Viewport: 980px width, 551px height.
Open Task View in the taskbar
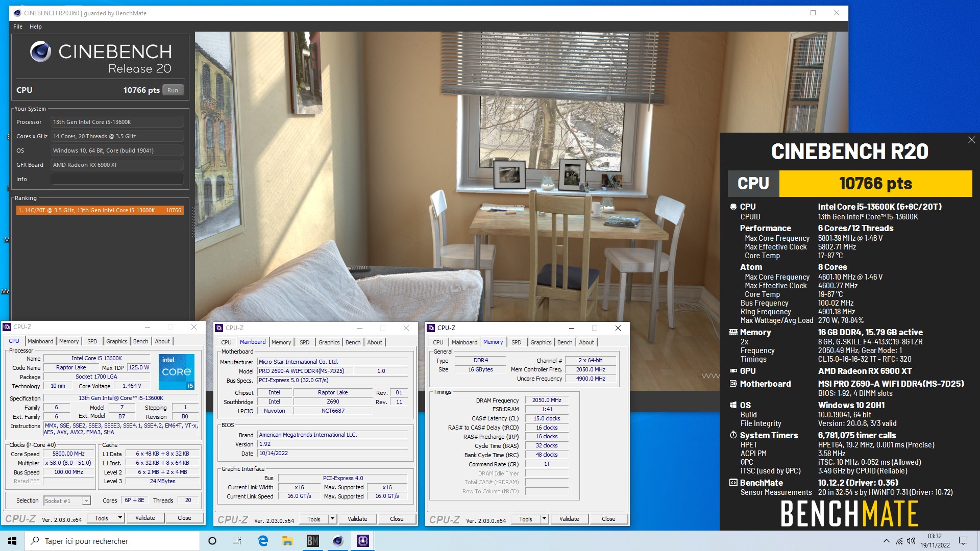(x=237, y=541)
